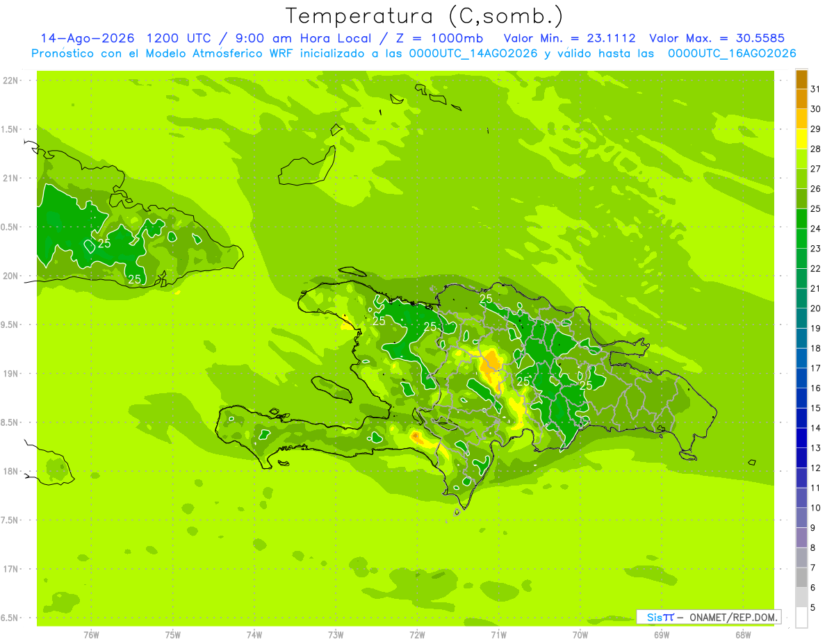Click color scale label '30'
The width and height of the screenshot is (834, 644).
pyautogui.click(x=815, y=108)
